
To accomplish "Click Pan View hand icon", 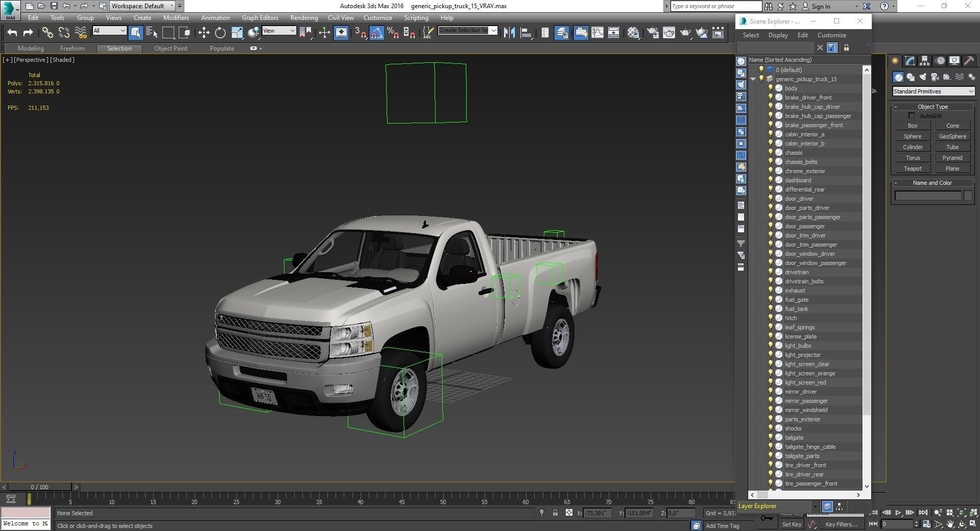I will click(950, 524).
